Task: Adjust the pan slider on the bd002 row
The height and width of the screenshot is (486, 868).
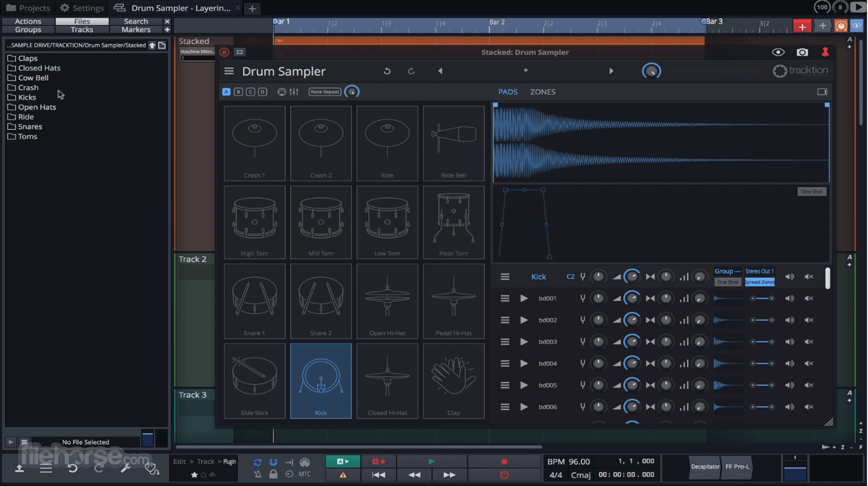Action: point(762,320)
